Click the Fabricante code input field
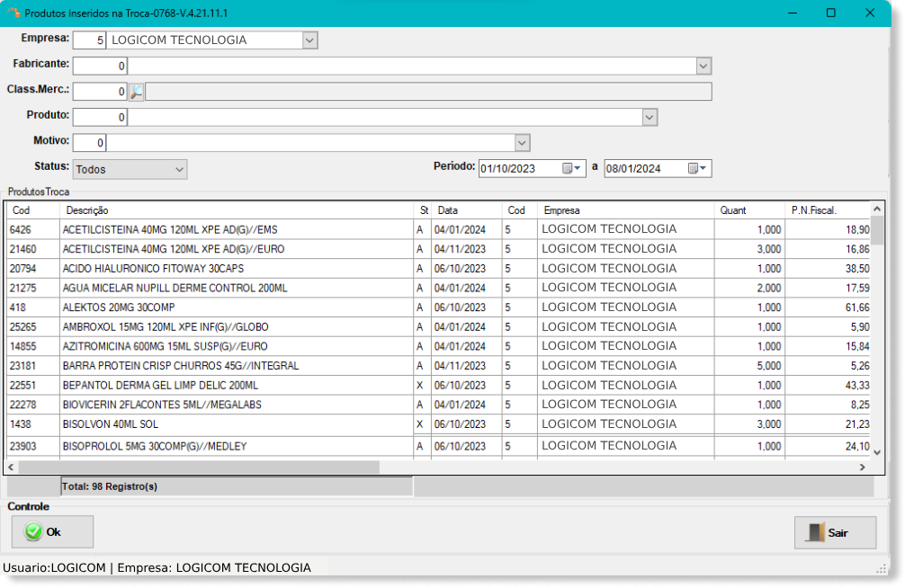The image size is (905, 588). [100, 67]
